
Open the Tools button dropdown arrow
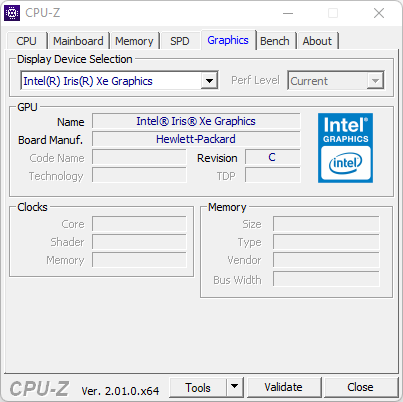(235, 387)
